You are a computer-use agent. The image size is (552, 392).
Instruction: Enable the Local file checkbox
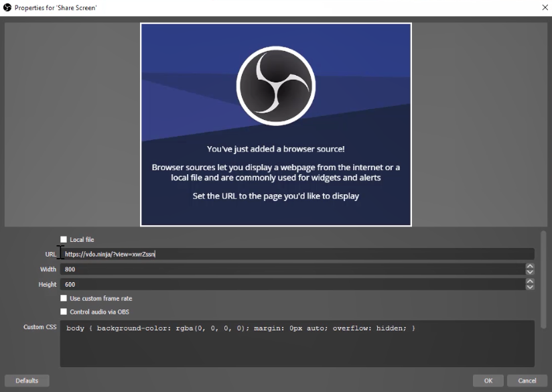(64, 239)
